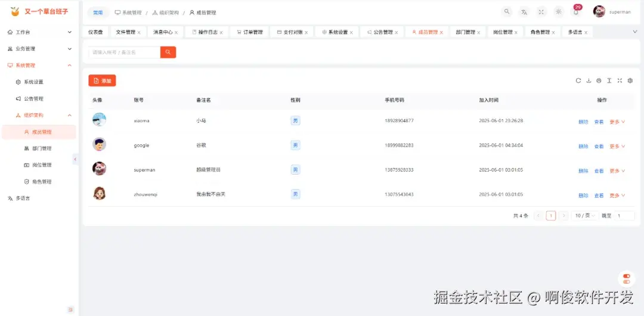Open the table column settings gear icon
Viewport: 644px width, 316px height.
point(630,80)
